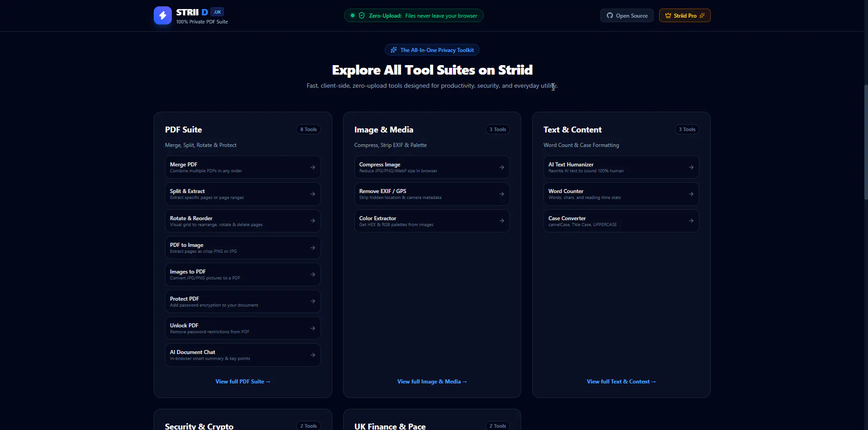Click the STRIID brand name in header
This screenshot has width=868, height=430.
(x=192, y=12)
